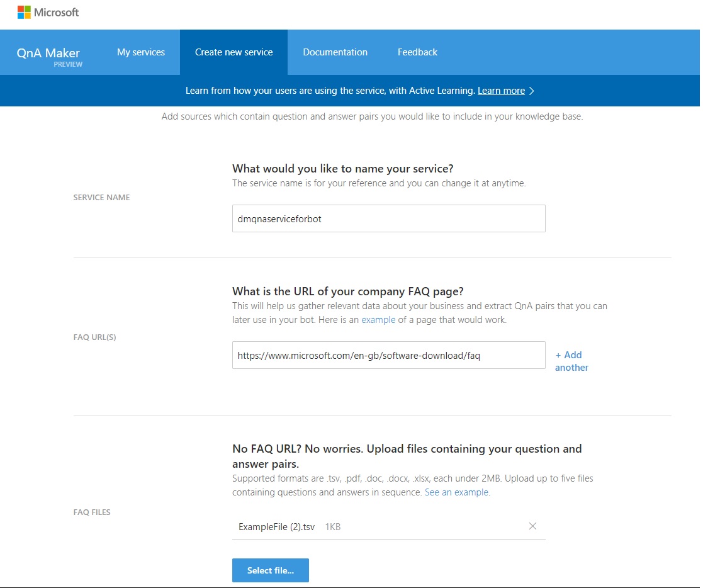The width and height of the screenshot is (703, 588).
Task: Stay on Create new service tab
Action: pyautogui.click(x=233, y=52)
